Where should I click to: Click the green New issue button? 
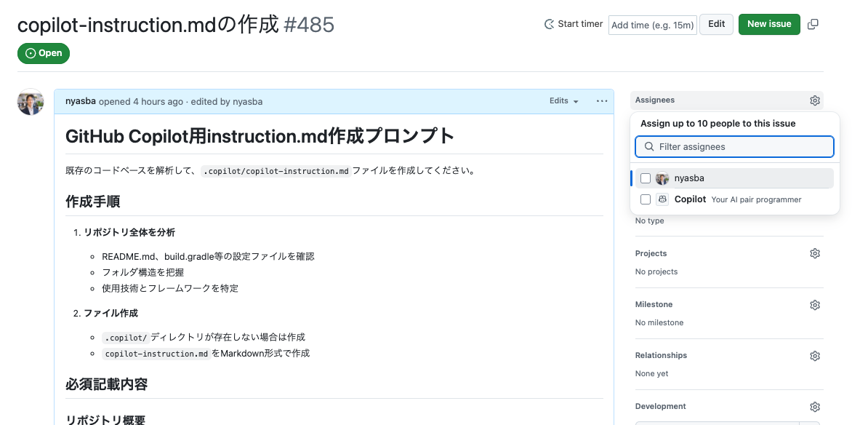coord(768,24)
